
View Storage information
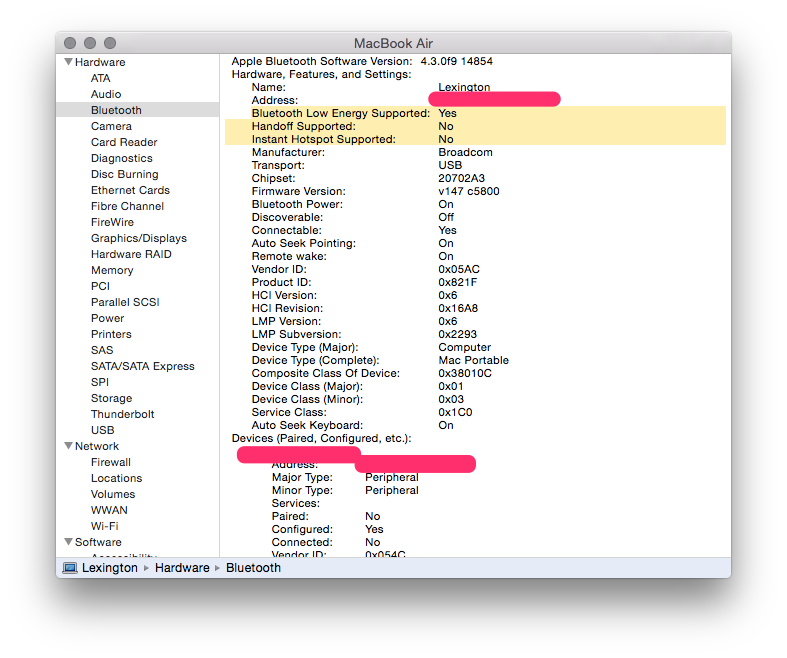[x=111, y=399]
